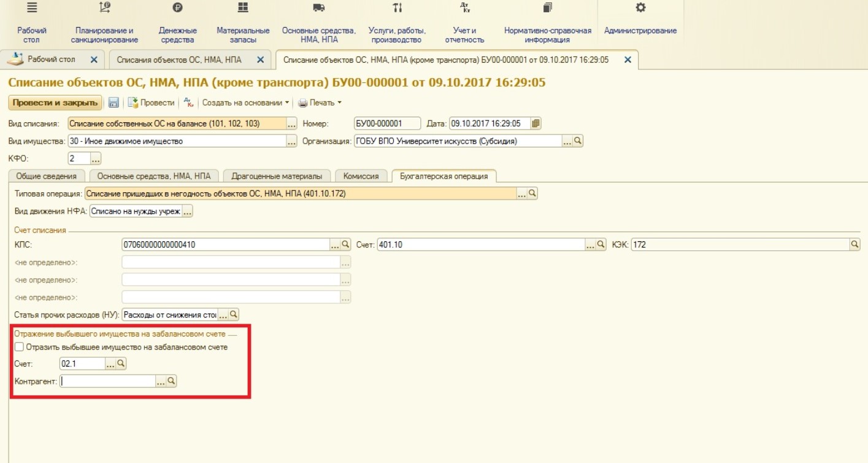Open the selection list for Вид имущества

coord(292,141)
